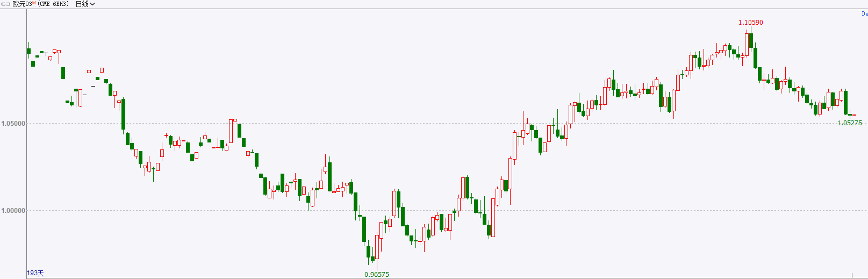Click the (CME 6EH3) contract code
This screenshot has width=868, height=279.
point(53,4)
